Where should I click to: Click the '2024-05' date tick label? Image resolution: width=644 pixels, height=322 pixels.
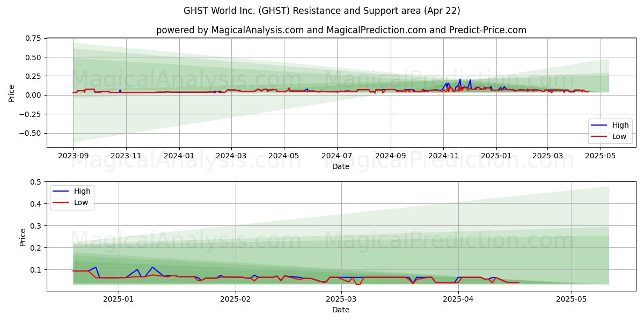284,156
